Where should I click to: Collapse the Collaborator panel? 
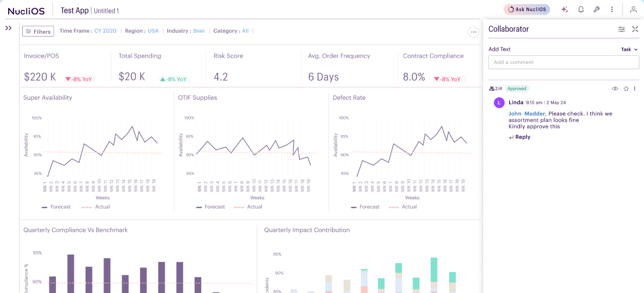[635, 29]
